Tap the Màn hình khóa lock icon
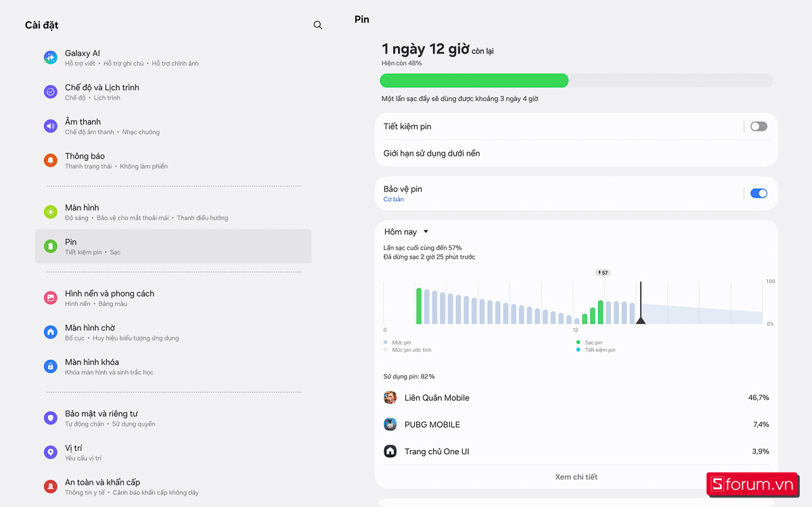This screenshot has height=507, width=812. coord(51,366)
